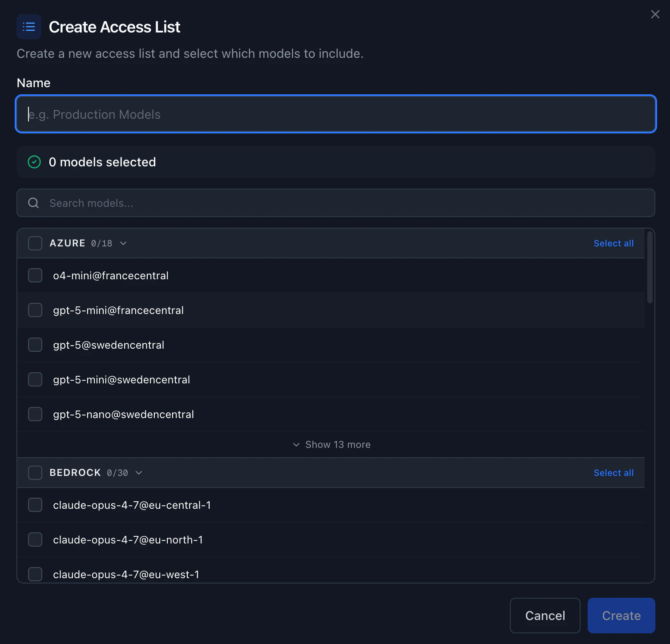Toggle the AZURE group checkbox
The width and height of the screenshot is (670, 644).
[x=35, y=243]
